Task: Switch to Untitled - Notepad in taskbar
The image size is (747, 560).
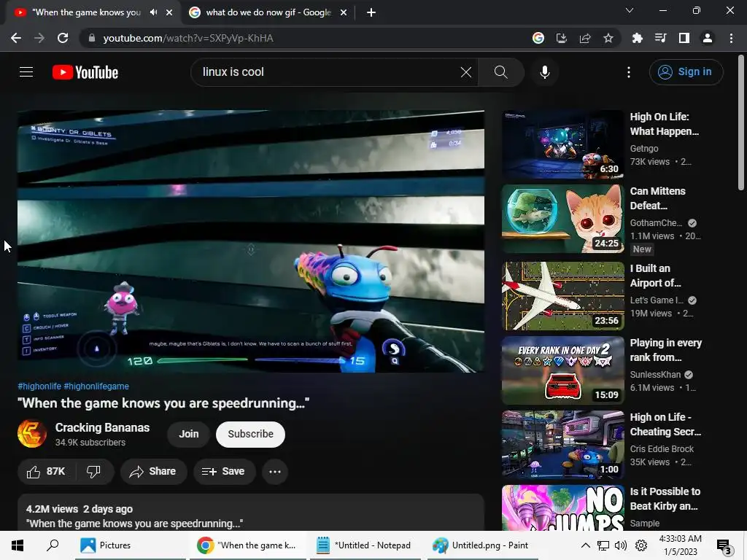Action: pyautogui.click(x=365, y=545)
